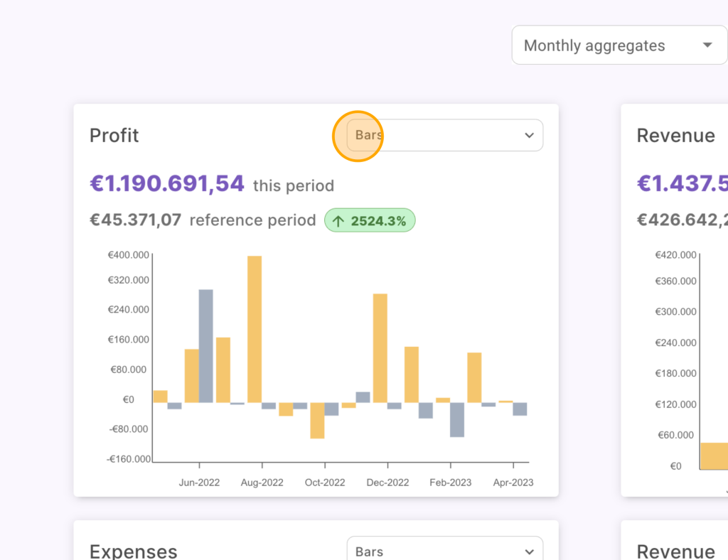This screenshot has height=560, width=728.
Task: Click the Expenses card heading
Action: point(133,551)
